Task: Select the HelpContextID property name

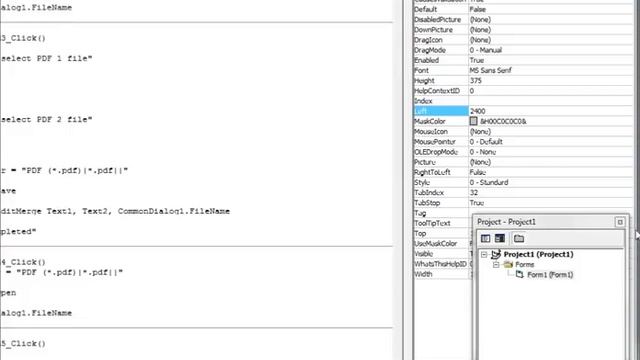Action: click(x=437, y=91)
